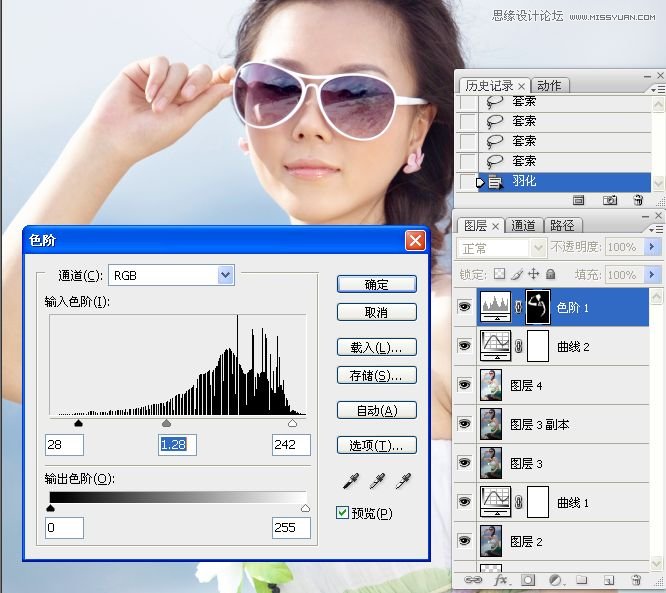Open the fill 填充 slider arrow

(652, 274)
